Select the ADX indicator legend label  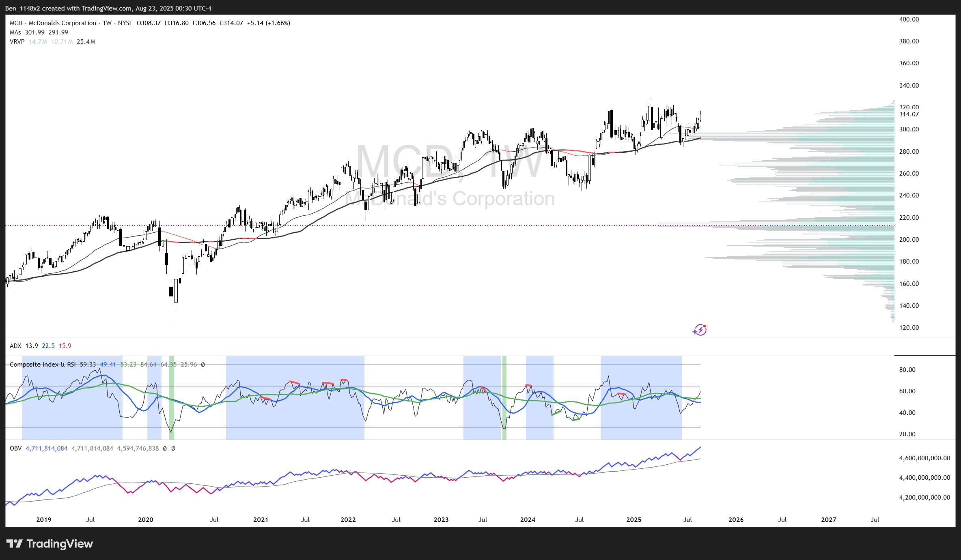[15, 346]
